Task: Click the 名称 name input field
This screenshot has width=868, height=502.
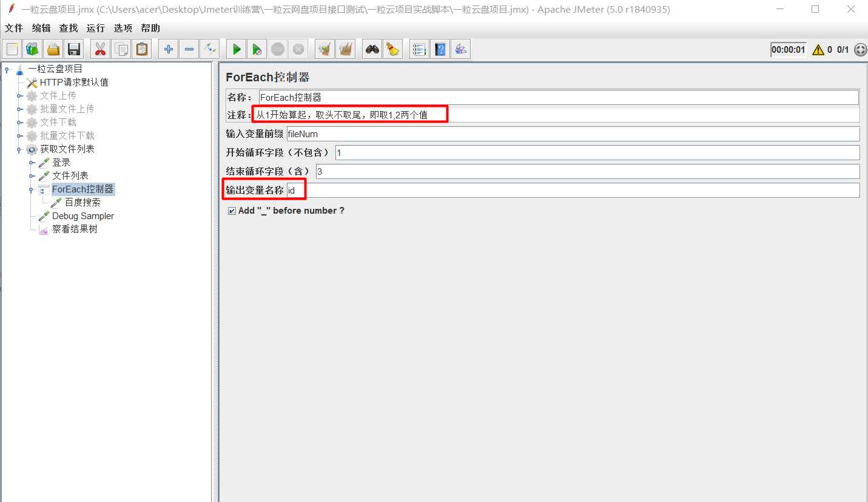Action: (559, 97)
